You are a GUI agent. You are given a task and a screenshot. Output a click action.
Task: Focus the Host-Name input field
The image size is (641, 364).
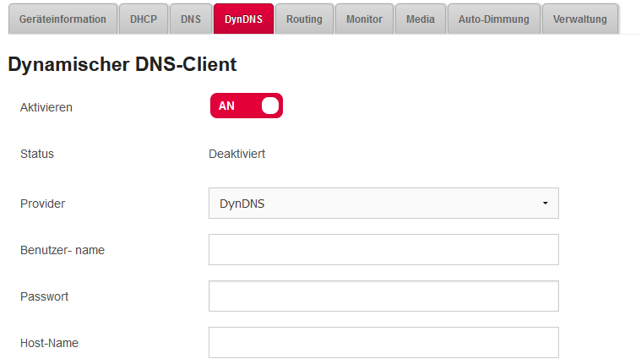(383, 342)
